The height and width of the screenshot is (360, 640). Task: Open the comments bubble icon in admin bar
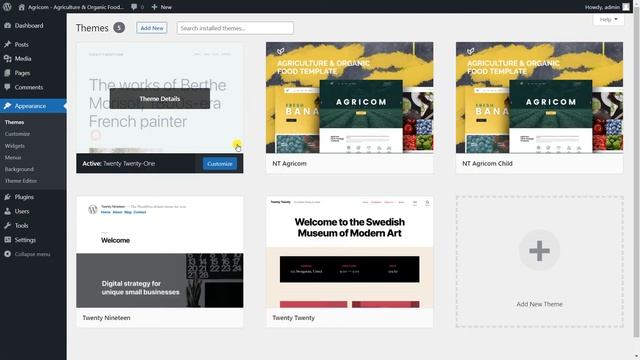tap(134, 7)
